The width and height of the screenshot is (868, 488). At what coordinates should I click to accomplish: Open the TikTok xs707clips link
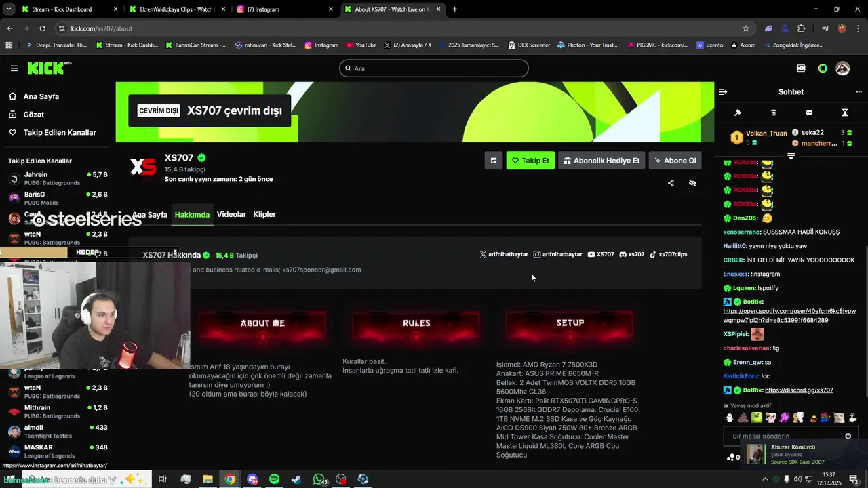(669, 254)
